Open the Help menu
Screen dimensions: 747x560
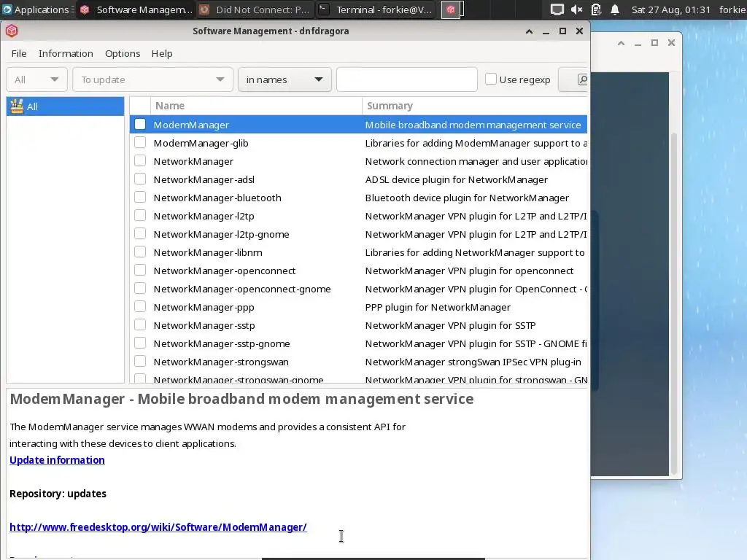click(162, 53)
